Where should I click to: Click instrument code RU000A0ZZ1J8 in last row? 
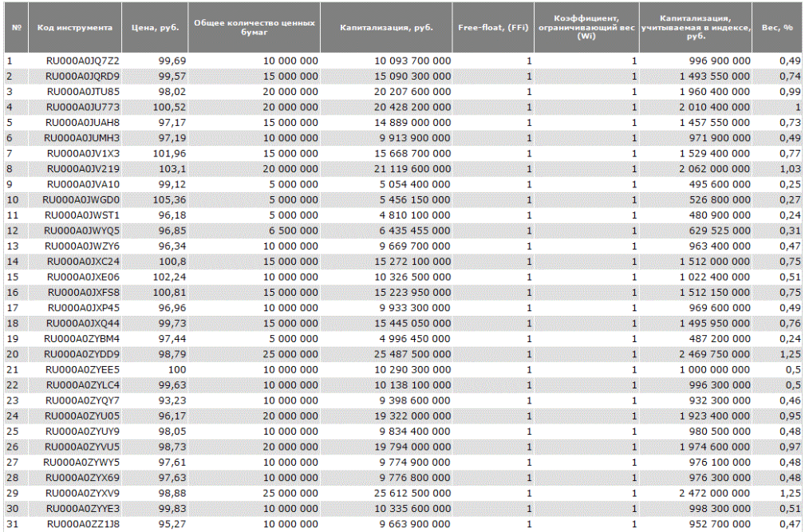pyautogui.click(x=82, y=524)
